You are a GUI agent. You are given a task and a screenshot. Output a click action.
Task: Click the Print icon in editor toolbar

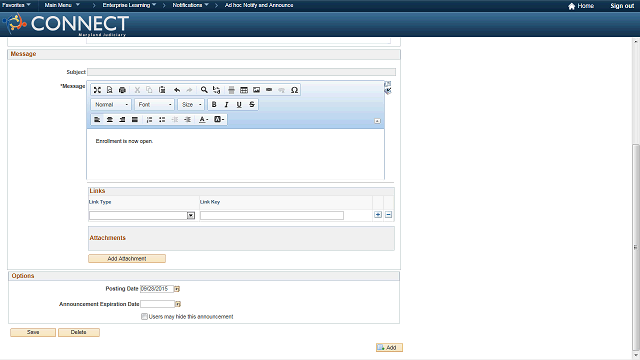point(122,90)
